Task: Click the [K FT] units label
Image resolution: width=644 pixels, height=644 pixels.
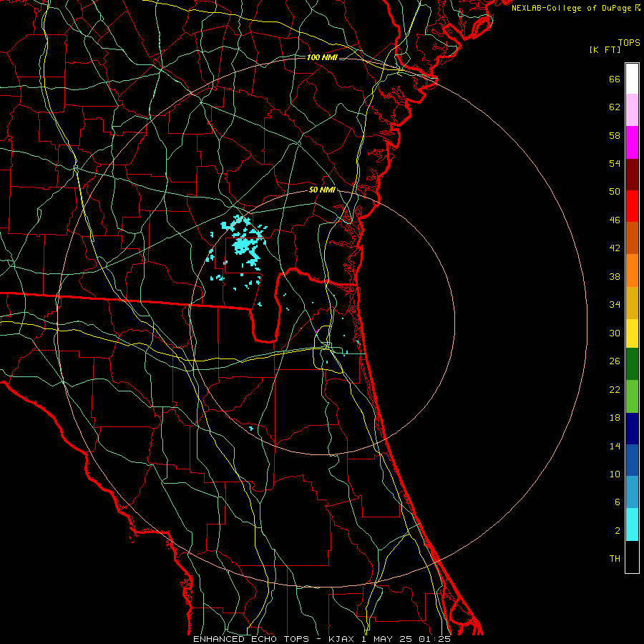Action: pyautogui.click(x=605, y=49)
